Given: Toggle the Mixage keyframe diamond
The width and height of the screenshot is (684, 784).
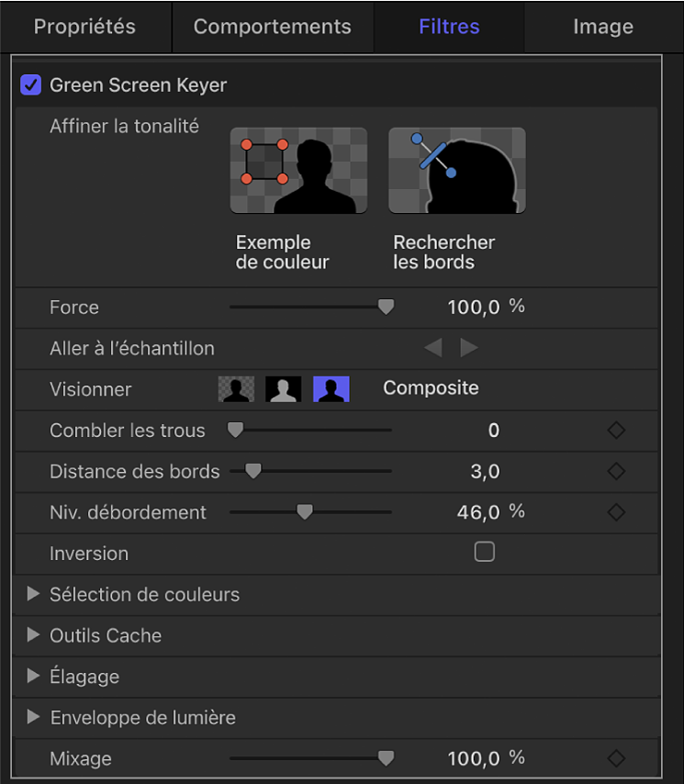Looking at the screenshot, I should tap(615, 758).
